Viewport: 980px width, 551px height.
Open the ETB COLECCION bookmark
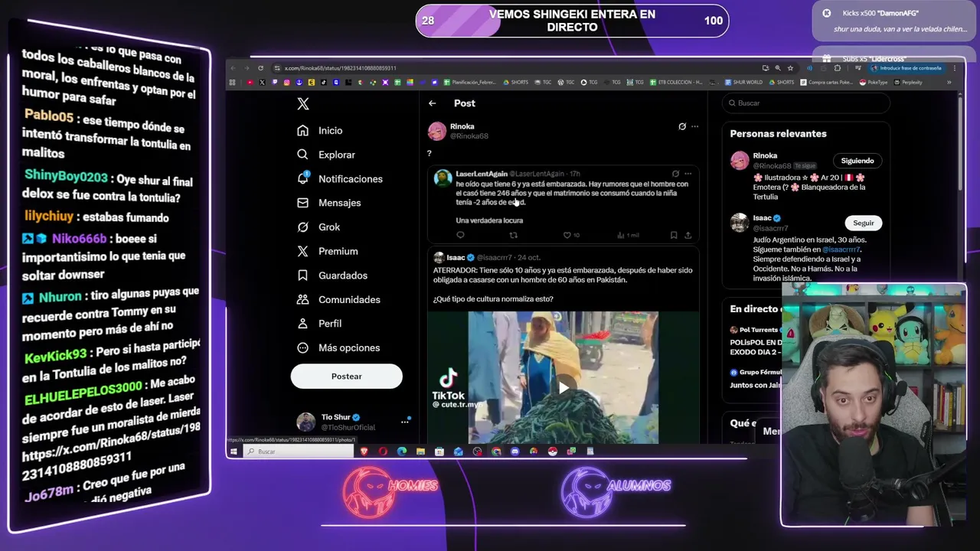point(676,82)
